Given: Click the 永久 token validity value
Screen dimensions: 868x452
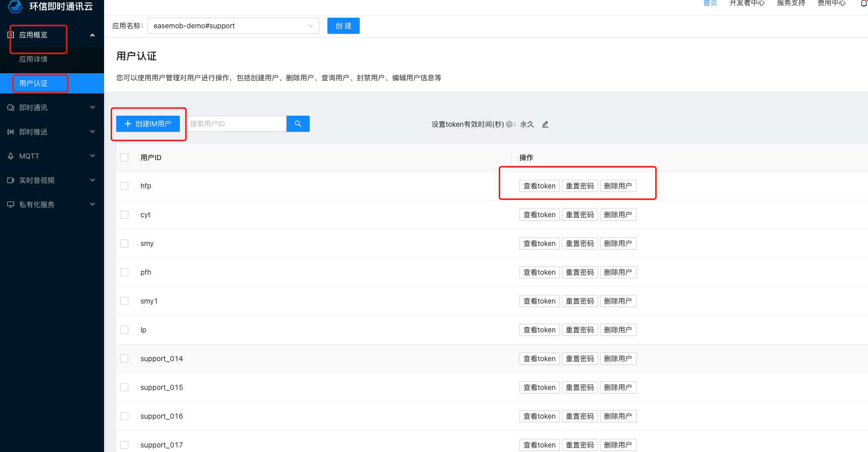Looking at the screenshot, I should click(x=527, y=124).
